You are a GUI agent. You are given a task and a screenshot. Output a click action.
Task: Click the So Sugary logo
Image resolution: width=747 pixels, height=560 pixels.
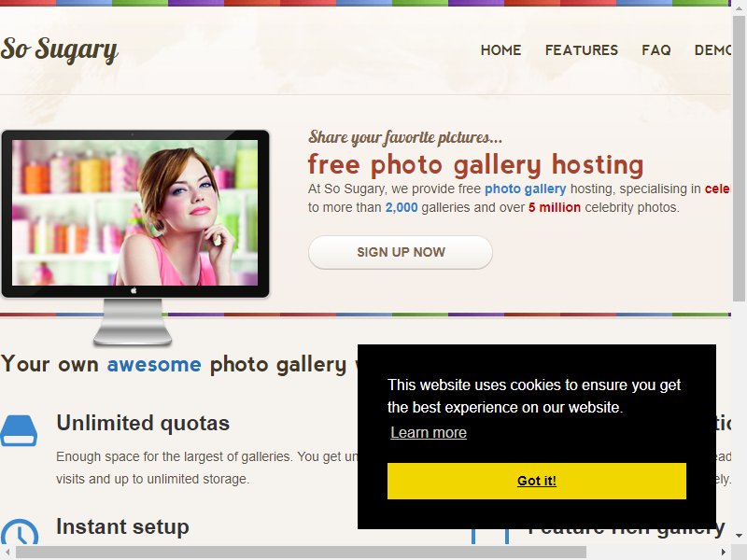tap(59, 49)
